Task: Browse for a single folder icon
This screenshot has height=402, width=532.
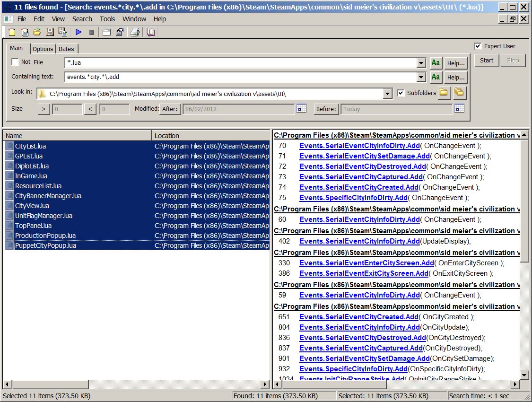Action: point(444,93)
